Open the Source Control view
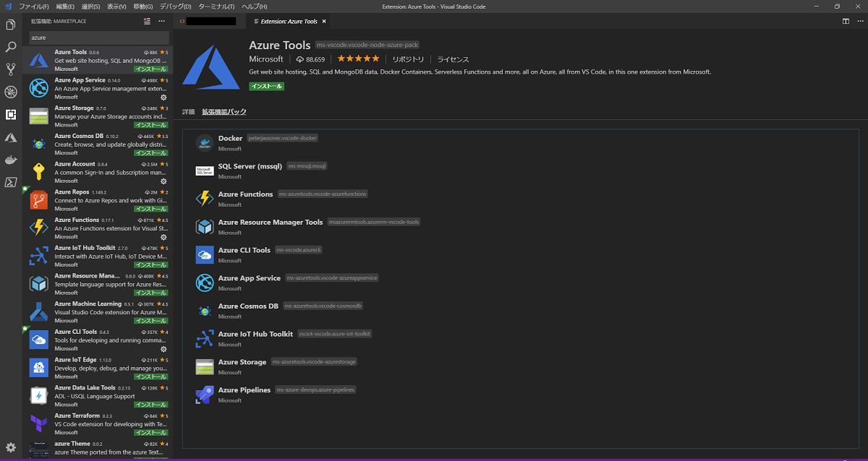 11,69
